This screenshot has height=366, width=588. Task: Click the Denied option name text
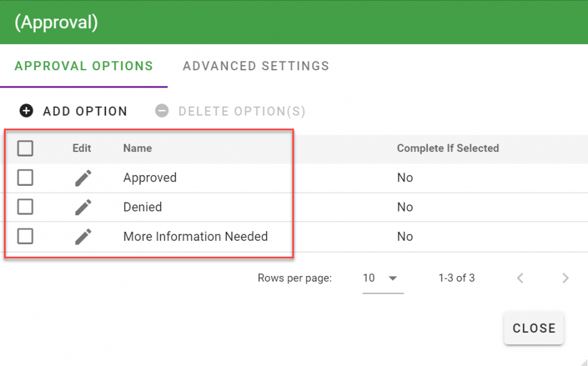tap(142, 208)
